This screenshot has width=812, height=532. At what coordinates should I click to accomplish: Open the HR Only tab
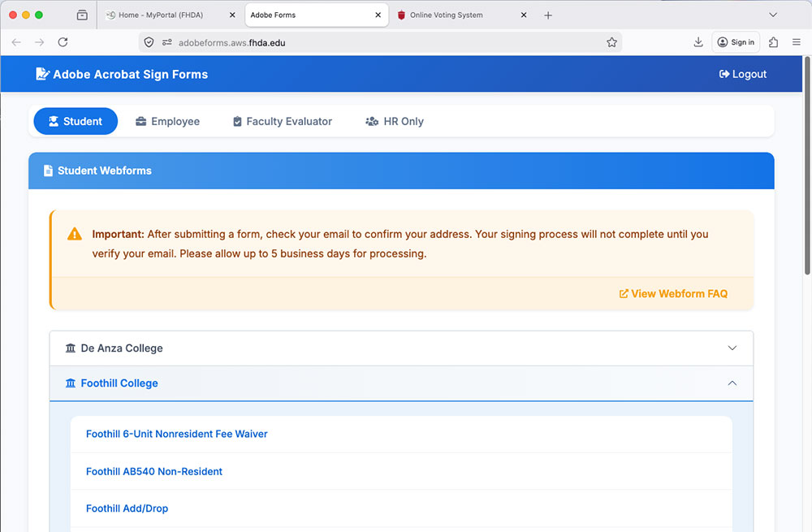pos(395,122)
